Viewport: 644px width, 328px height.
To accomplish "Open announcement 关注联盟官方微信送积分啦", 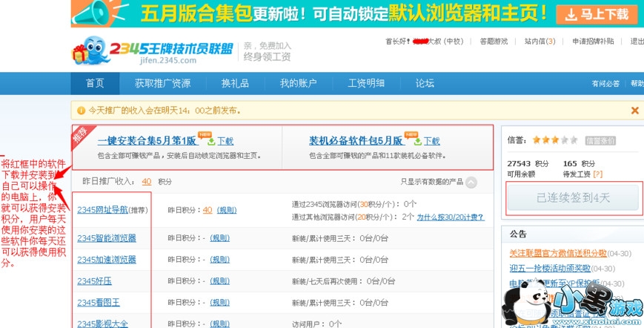I will pyautogui.click(x=557, y=253).
